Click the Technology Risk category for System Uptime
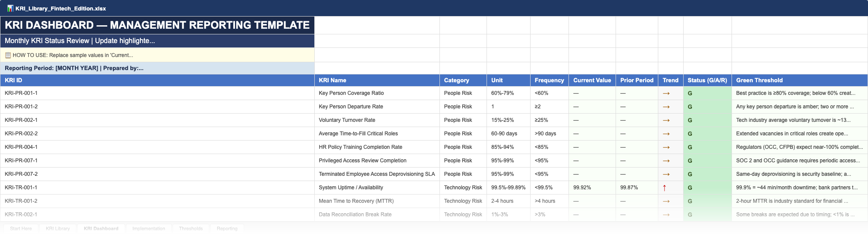This screenshot has width=868, height=235. (463, 188)
